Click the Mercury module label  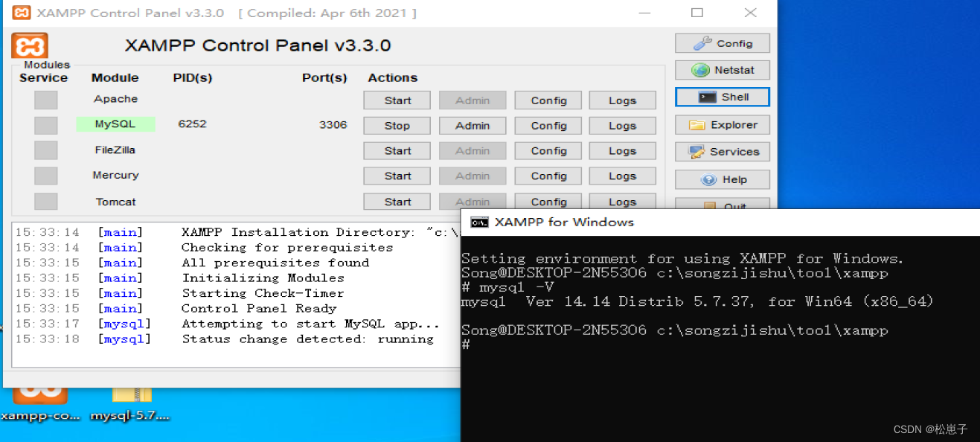point(115,175)
